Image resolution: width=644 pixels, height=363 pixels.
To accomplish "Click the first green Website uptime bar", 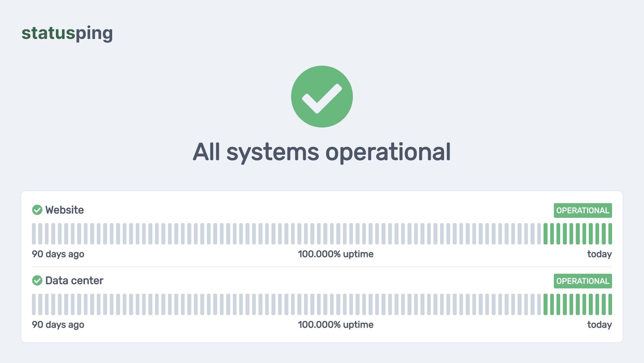I will pos(546,234).
